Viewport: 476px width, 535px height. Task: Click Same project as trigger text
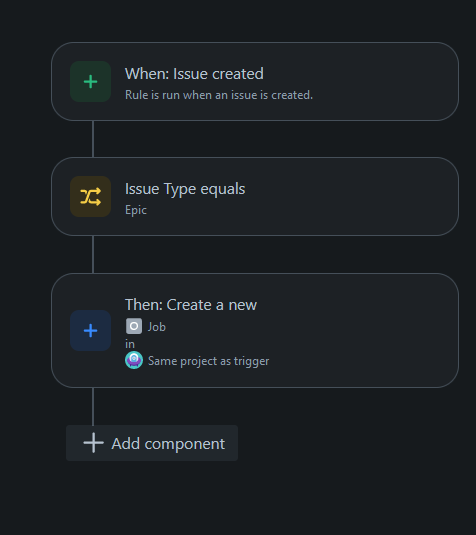coord(208,361)
